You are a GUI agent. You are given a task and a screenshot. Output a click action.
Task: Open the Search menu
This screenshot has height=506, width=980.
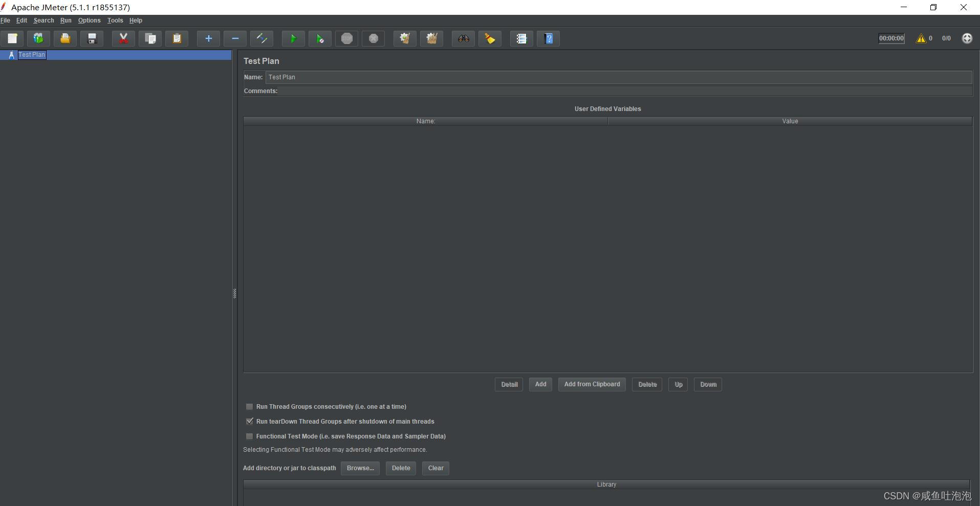[x=43, y=20]
